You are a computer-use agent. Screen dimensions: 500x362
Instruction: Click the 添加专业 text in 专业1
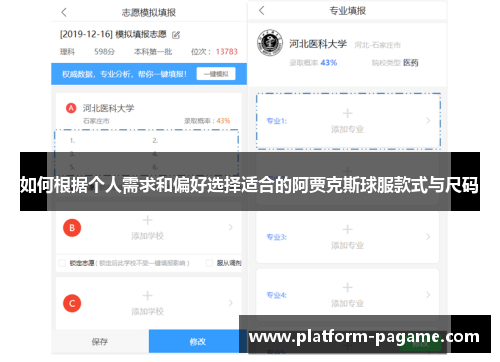click(x=347, y=129)
